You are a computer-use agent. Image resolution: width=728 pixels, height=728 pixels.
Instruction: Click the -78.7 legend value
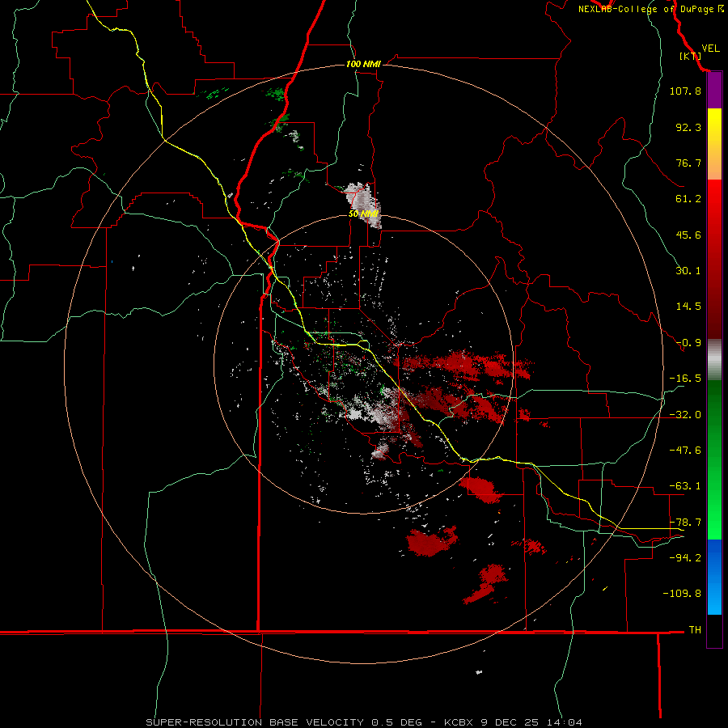point(685,523)
